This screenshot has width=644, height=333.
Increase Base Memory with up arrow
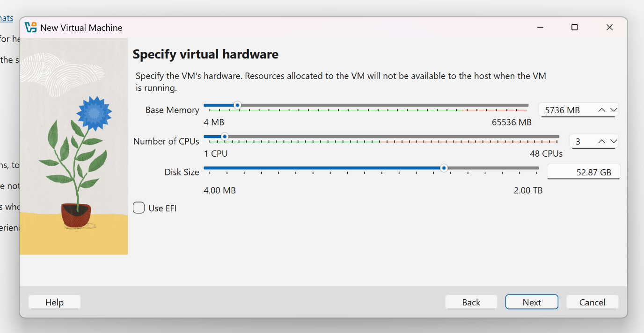tap(602, 110)
